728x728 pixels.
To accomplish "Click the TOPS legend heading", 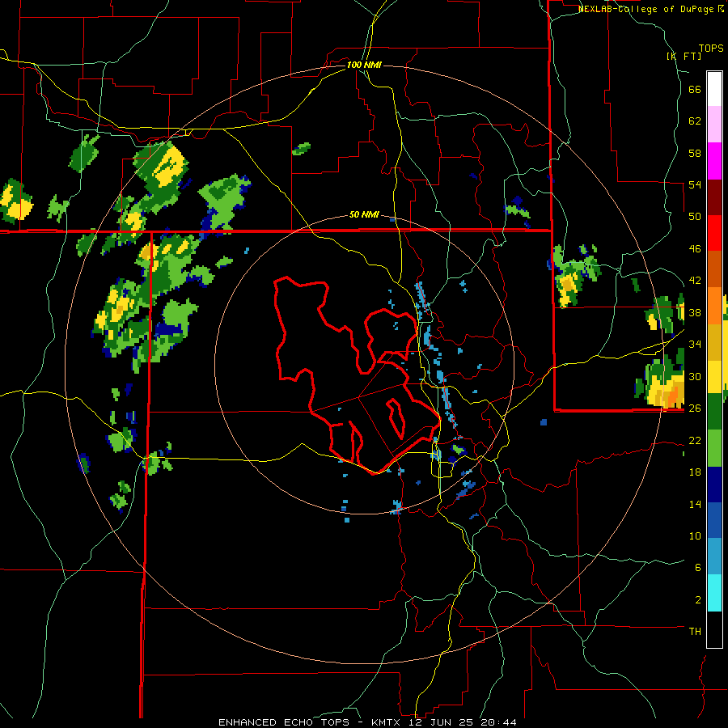I will pos(711,48).
